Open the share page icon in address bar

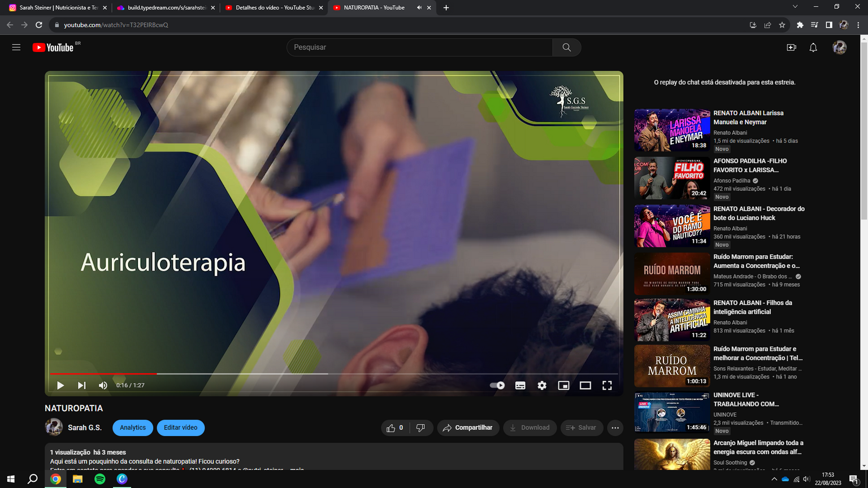tap(767, 25)
